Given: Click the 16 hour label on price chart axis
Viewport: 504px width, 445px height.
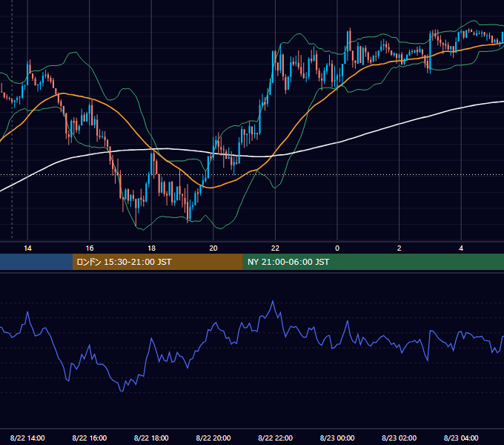Looking at the screenshot, I should click(90, 248).
